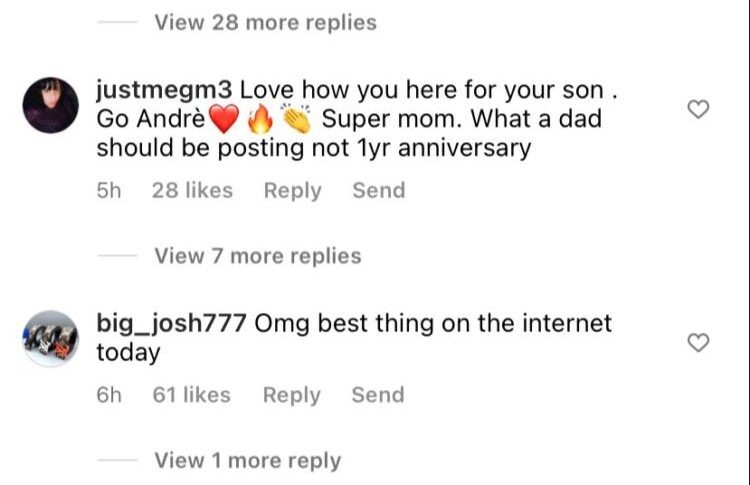
Task: Expand View 1 more reply
Action: click(247, 461)
